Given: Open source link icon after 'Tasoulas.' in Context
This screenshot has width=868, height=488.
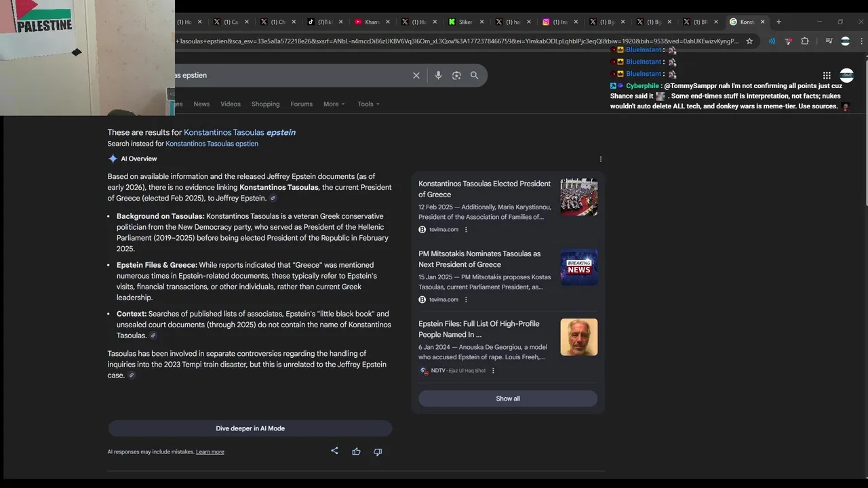Looking at the screenshot, I should coord(153,335).
